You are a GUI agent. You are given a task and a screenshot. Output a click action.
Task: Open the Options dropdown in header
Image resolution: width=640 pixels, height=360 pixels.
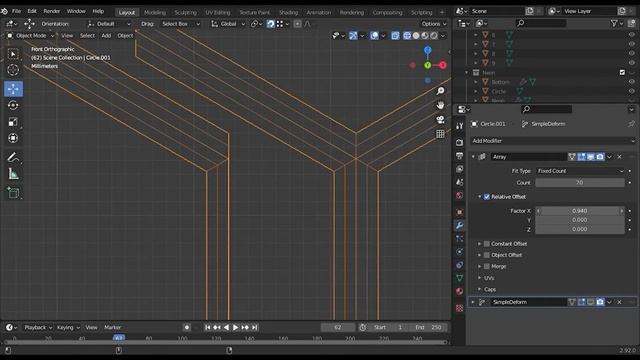point(433,24)
